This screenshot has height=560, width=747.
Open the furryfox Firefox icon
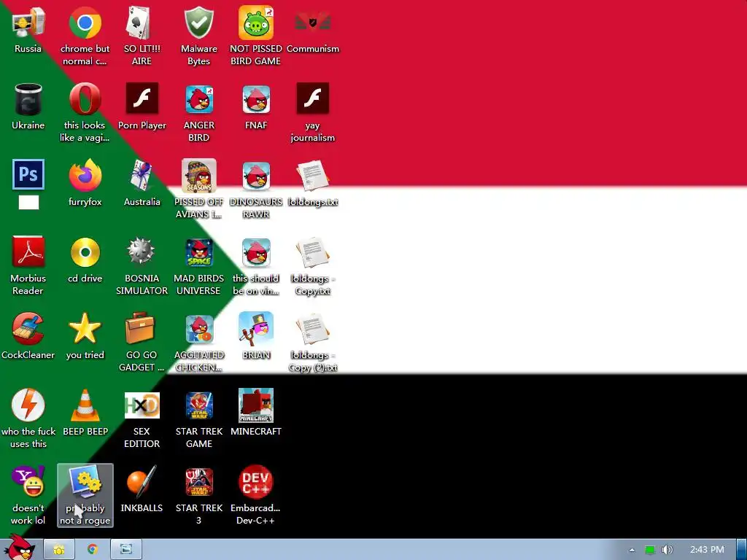(x=85, y=176)
